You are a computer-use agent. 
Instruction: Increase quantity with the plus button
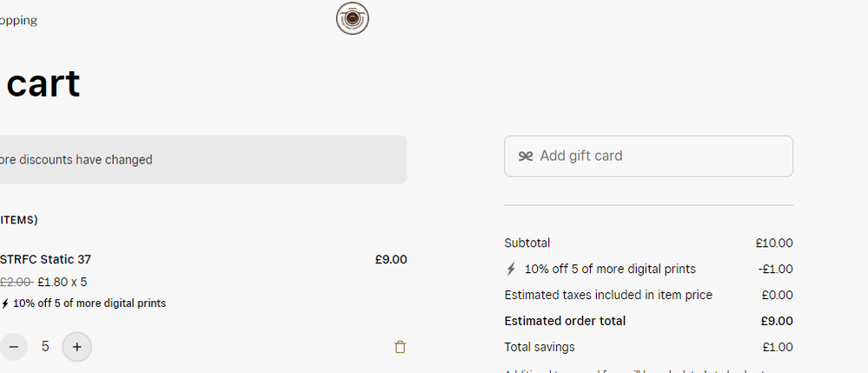77,347
